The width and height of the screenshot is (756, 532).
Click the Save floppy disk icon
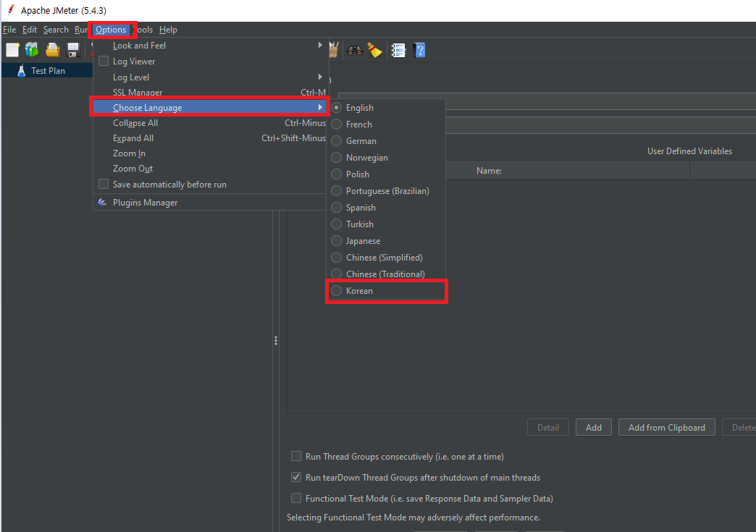click(x=73, y=50)
